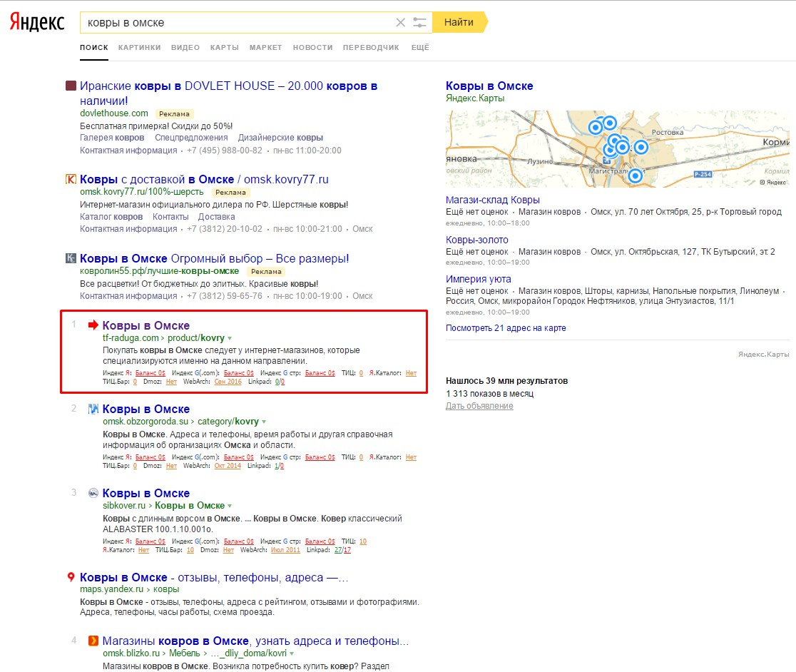The width and height of the screenshot is (796, 672).
Task: Click the maps.yandex.ru red pin favicon
Action: point(71,577)
